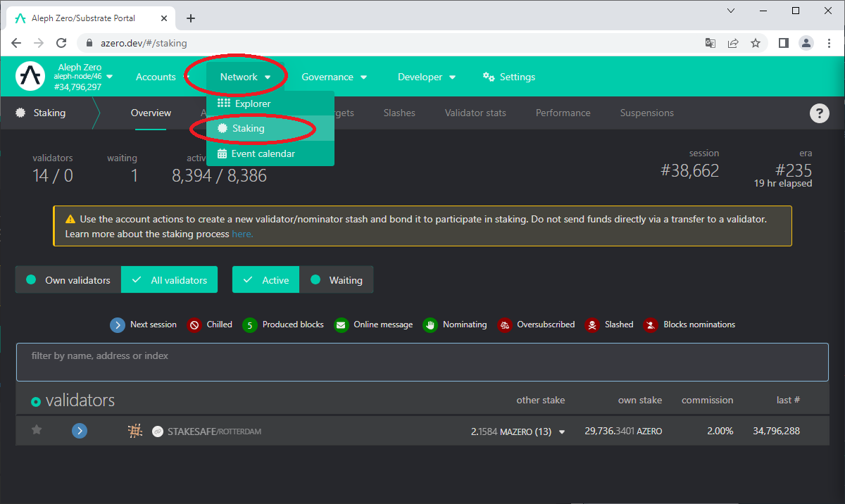Click last block number 34,796,288
845x504 pixels.
(776, 431)
